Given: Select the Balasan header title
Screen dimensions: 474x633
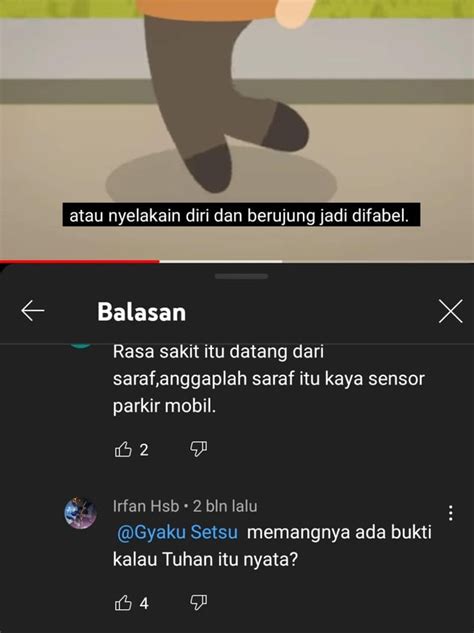Looking at the screenshot, I should click(x=141, y=312).
